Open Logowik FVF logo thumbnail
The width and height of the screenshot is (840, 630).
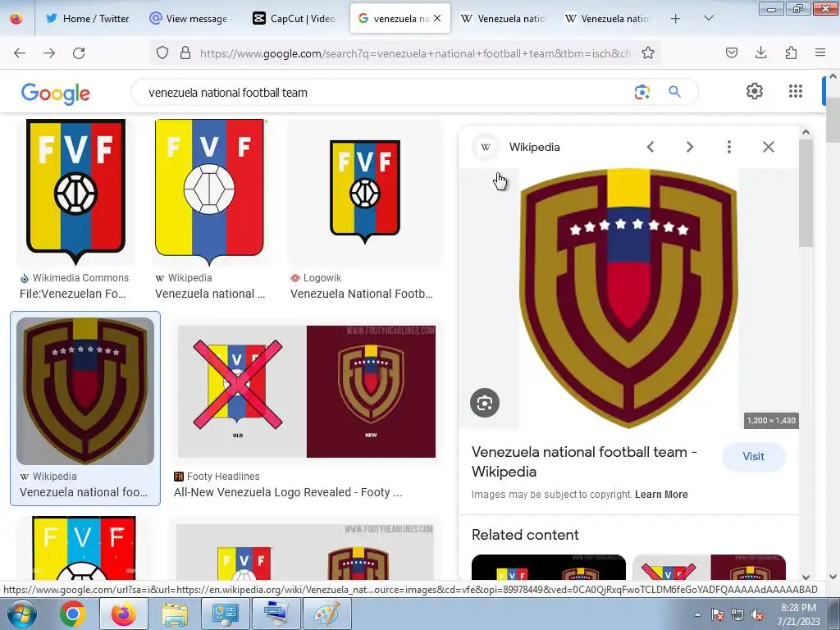(x=365, y=192)
